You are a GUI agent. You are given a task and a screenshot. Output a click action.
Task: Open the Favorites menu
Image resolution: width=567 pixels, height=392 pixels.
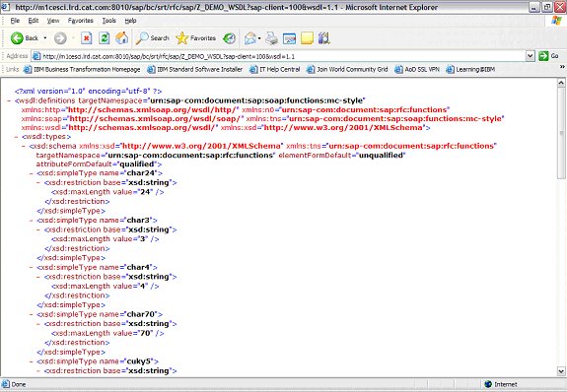80,21
